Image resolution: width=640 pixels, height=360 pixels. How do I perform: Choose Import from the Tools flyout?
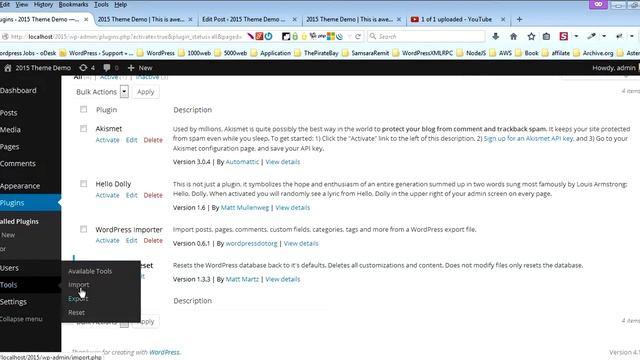[x=79, y=284]
